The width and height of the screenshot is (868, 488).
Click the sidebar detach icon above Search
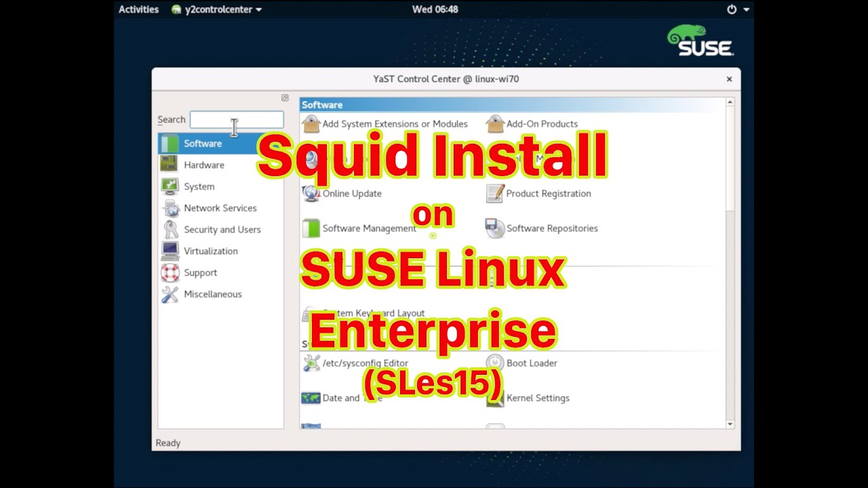click(x=285, y=98)
